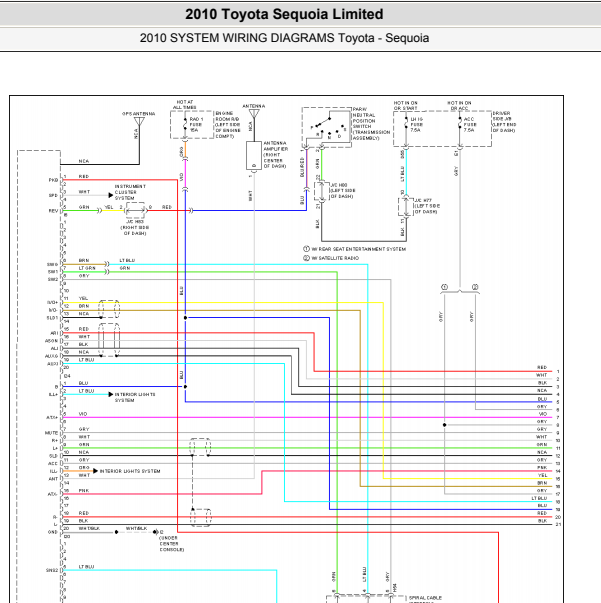Click the "ENGINE ROOM R/B" description text

point(228,125)
